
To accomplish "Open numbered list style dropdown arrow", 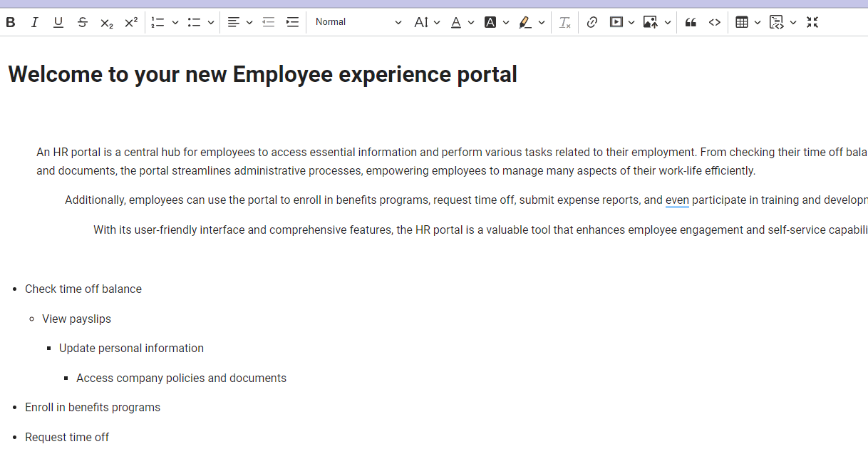I will (x=175, y=22).
